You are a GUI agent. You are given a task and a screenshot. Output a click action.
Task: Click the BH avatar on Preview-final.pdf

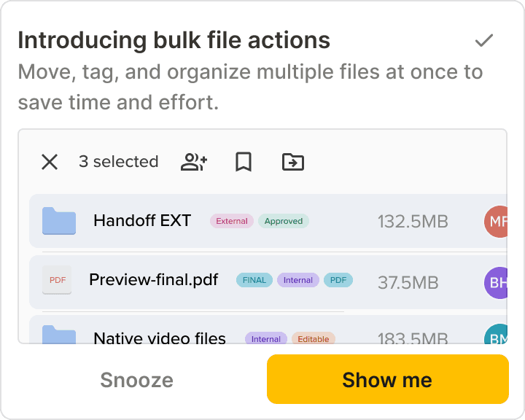pyautogui.click(x=496, y=283)
